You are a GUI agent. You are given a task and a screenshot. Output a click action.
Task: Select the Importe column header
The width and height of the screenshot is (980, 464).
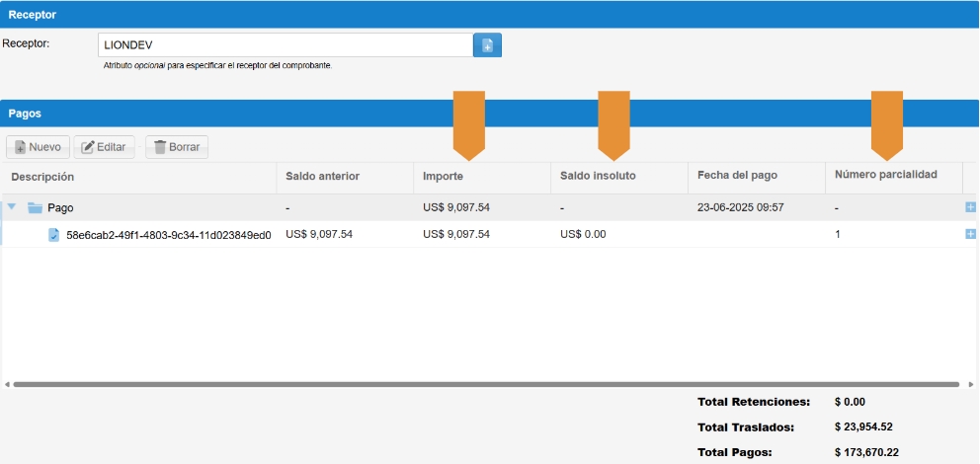[x=443, y=176]
